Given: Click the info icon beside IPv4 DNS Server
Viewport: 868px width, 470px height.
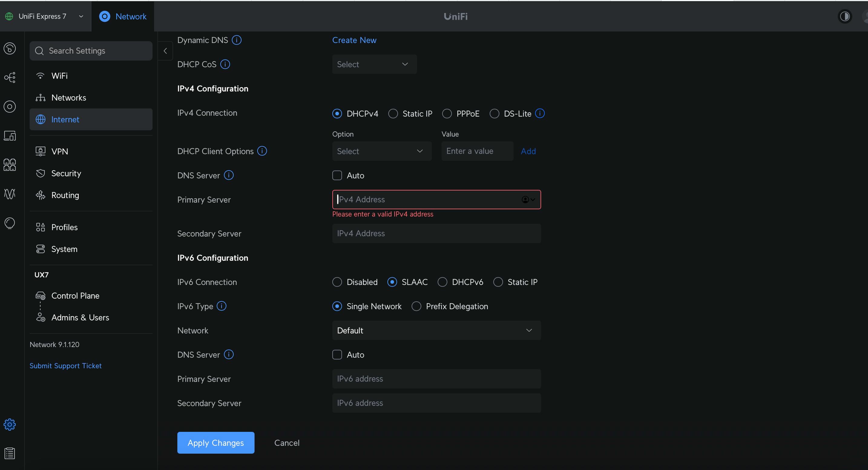Looking at the screenshot, I should point(229,175).
